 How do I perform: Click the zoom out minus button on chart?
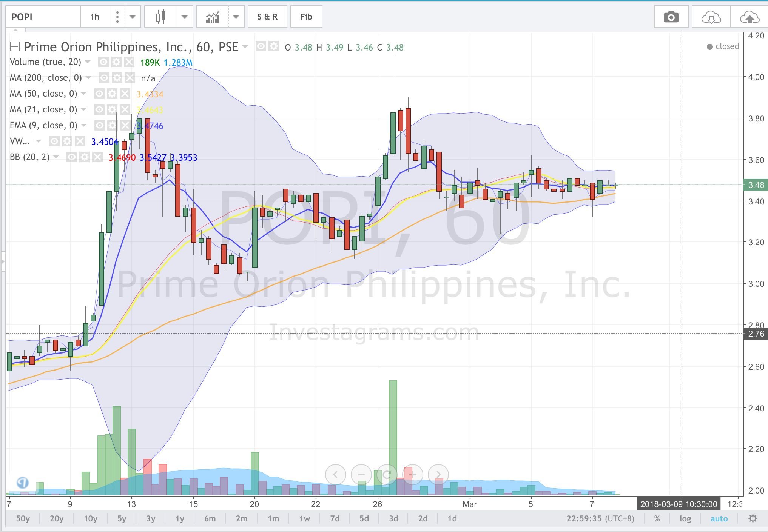[361, 474]
